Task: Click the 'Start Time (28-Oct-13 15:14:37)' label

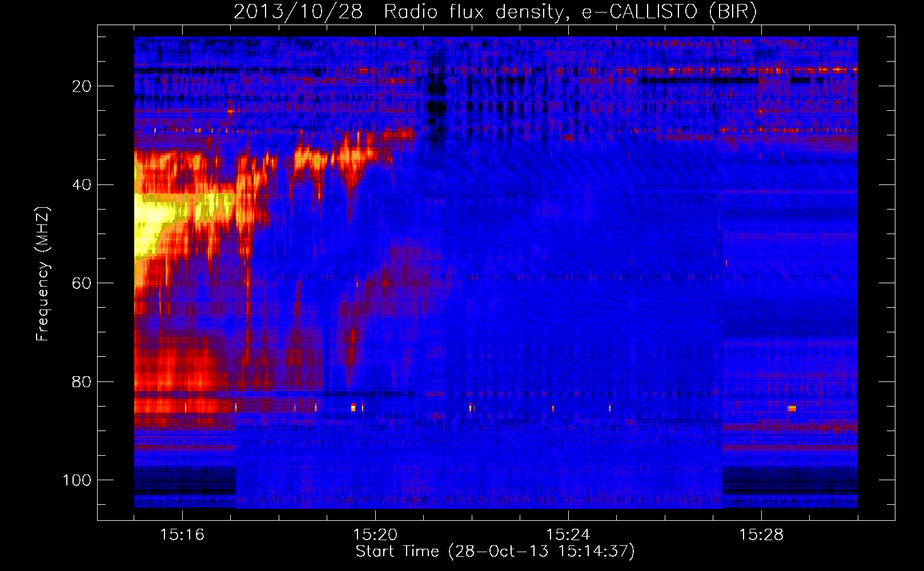Action: tap(495, 552)
